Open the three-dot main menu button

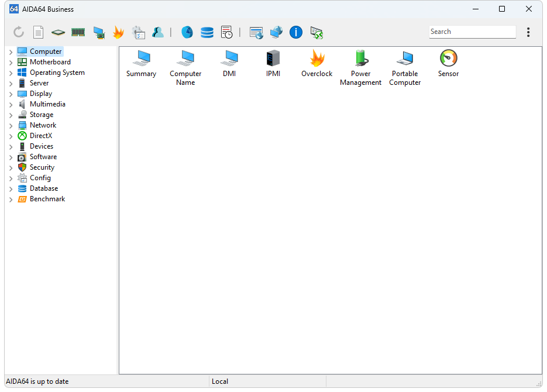[x=528, y=32]
